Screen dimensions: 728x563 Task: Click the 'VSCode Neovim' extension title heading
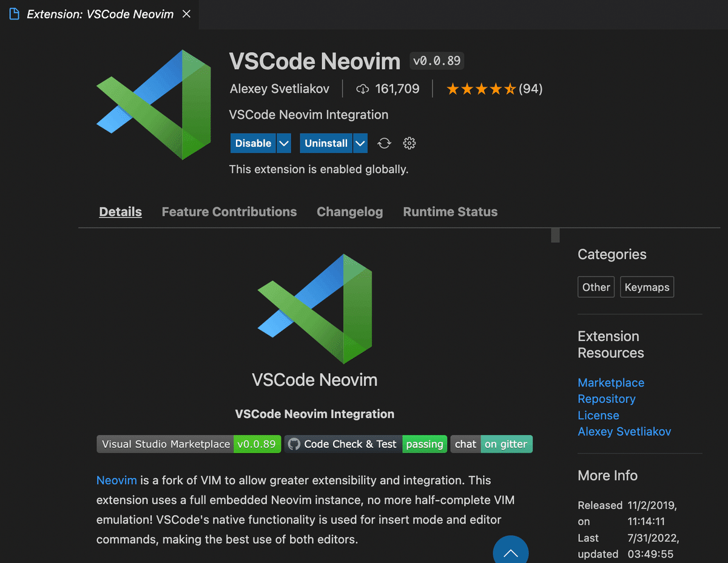pyautogui.click(x=315, y=62)
